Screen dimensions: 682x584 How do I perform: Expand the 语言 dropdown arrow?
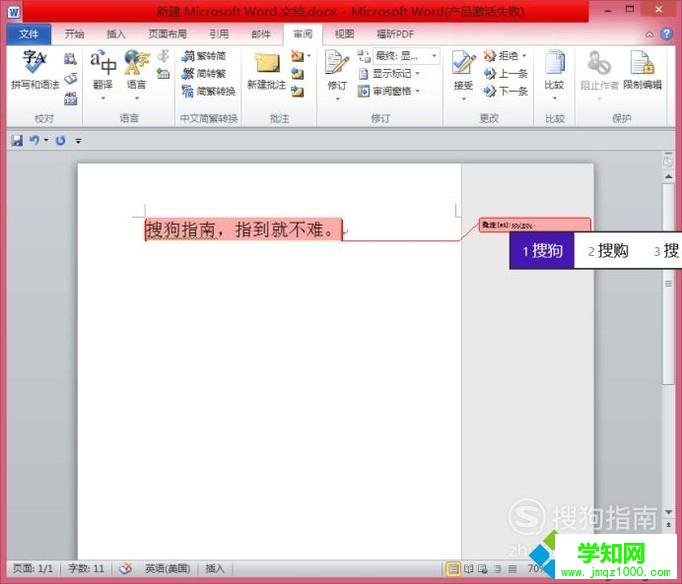(x=137, y=98)
